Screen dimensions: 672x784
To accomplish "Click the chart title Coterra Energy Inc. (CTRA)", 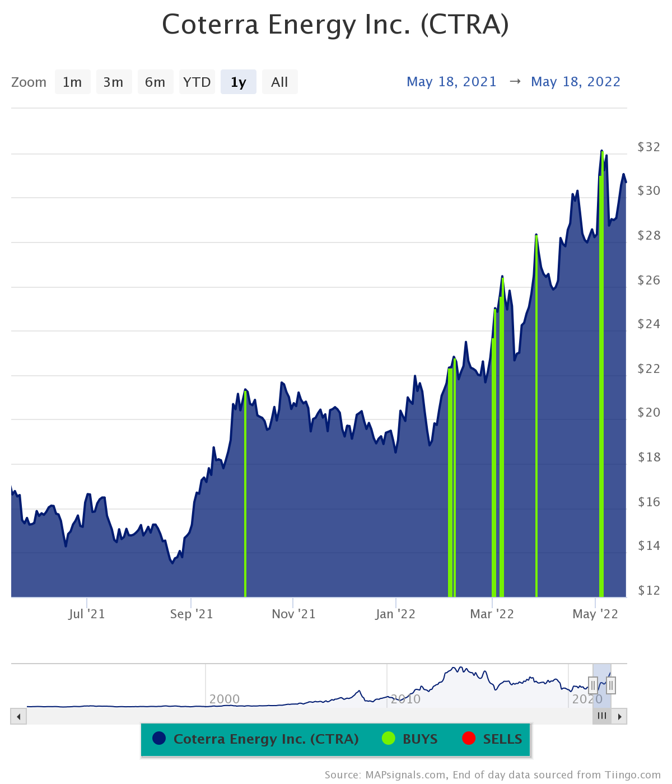I will pyautogui.click(x=335, y=25).
